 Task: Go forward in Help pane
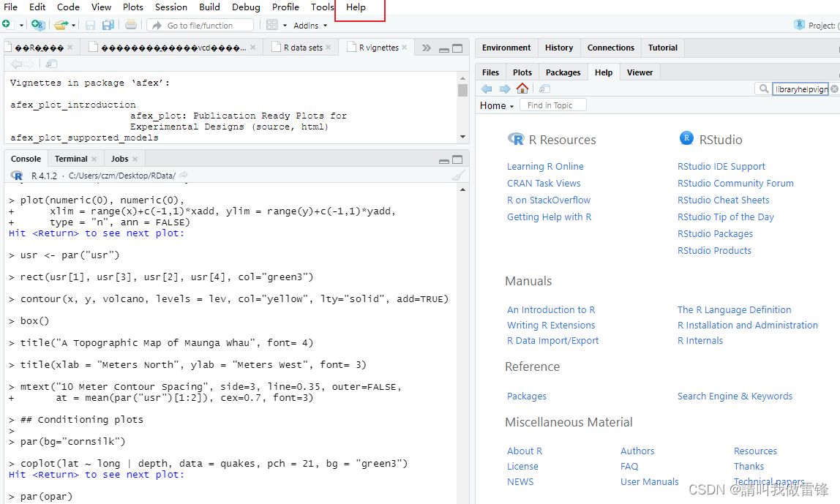click(x=505, y=89)
